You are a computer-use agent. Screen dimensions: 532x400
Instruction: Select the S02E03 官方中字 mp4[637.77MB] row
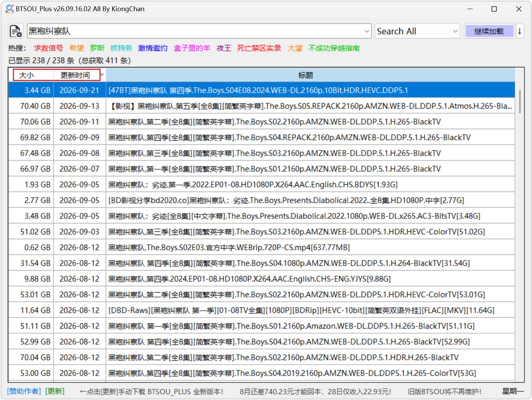pos(261,247)
